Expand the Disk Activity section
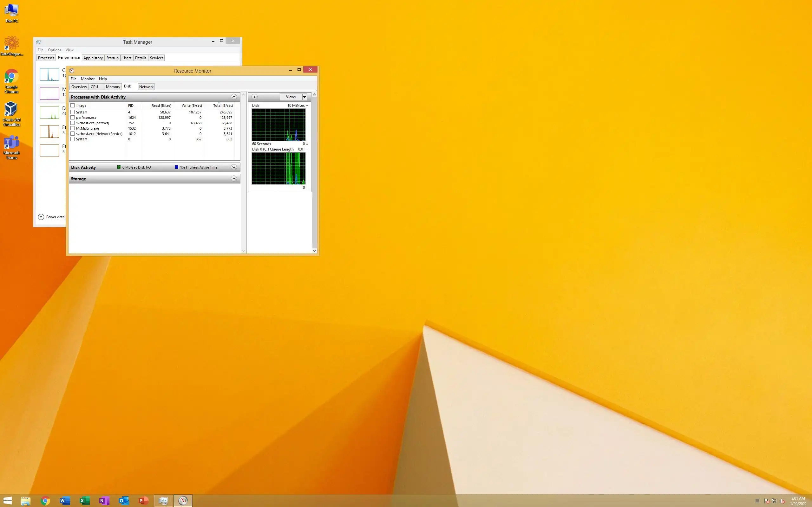The height and width of the screenshot is (507, 812). [x=234, y=167]
